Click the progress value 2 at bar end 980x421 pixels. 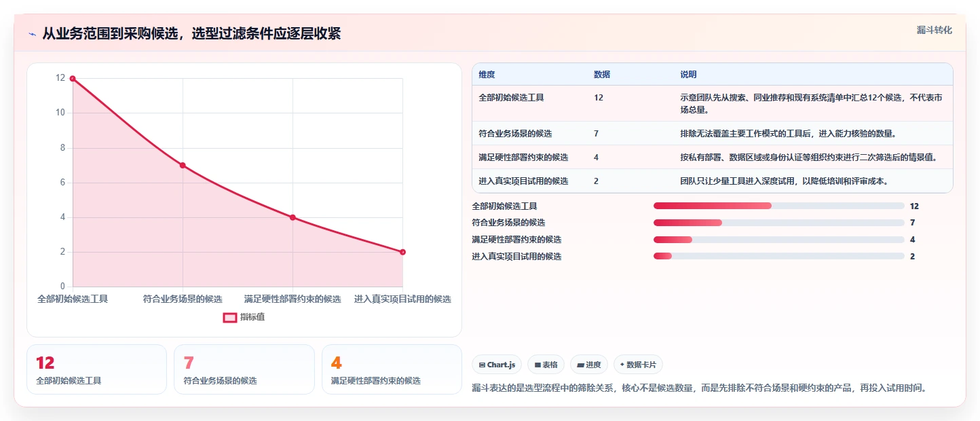coord(912,256)
